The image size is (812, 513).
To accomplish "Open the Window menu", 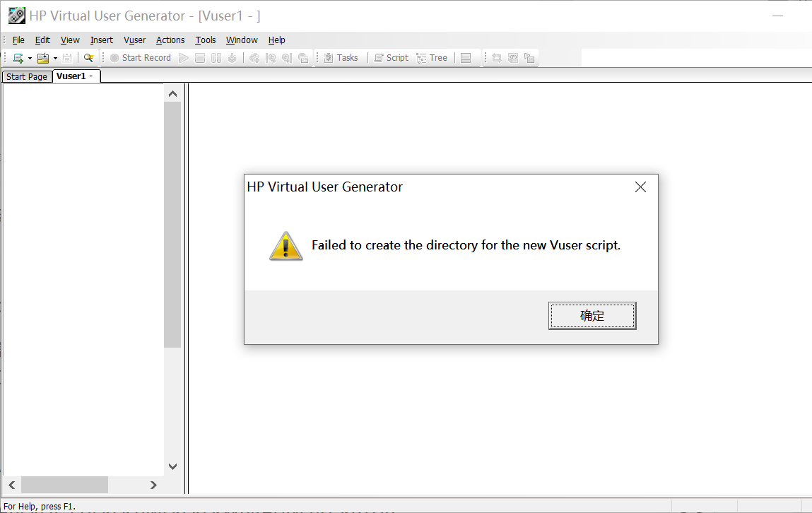I will click(x=242, y=40).
